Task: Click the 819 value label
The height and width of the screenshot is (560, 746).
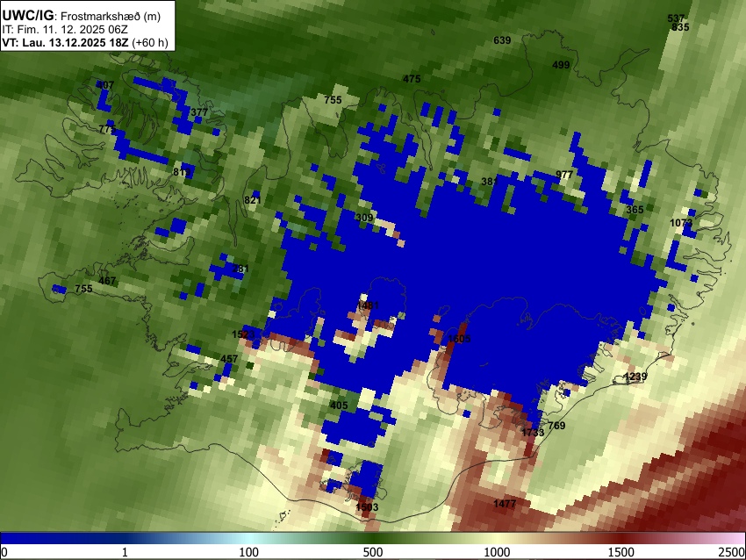Action: pyautogui.click(x=182, y=172)
